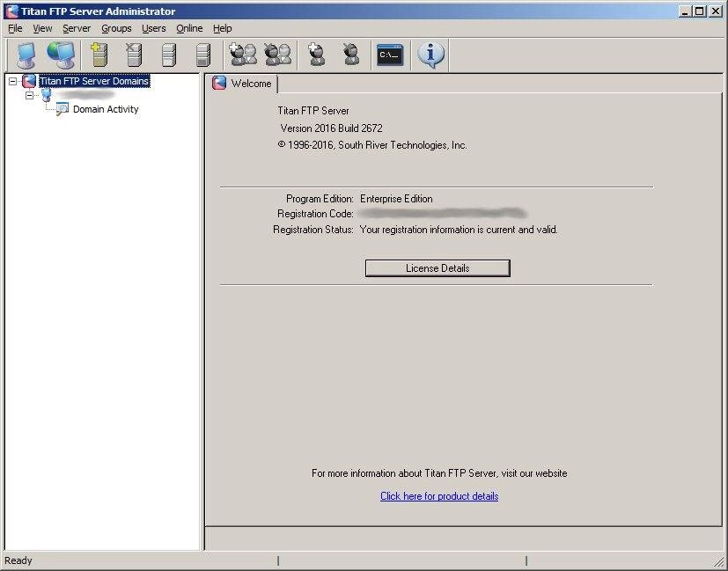
Task: Open the Groups menu
Action: coord(116,28)
